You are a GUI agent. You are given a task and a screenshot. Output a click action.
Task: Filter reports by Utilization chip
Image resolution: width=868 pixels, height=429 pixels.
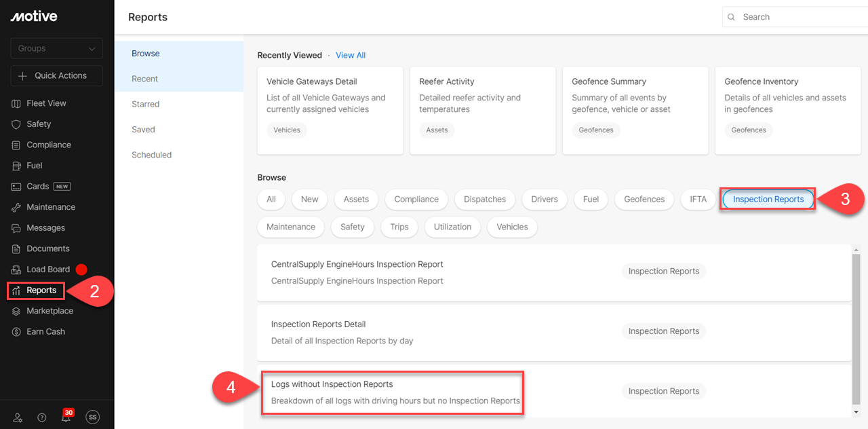pyautogui.click(x=452, y=227)
